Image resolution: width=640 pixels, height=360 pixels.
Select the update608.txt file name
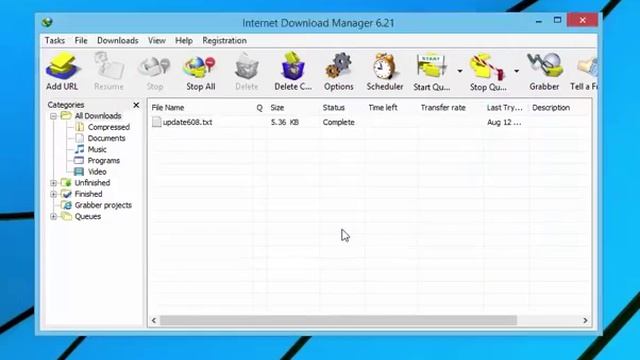(x=187, y=122)
